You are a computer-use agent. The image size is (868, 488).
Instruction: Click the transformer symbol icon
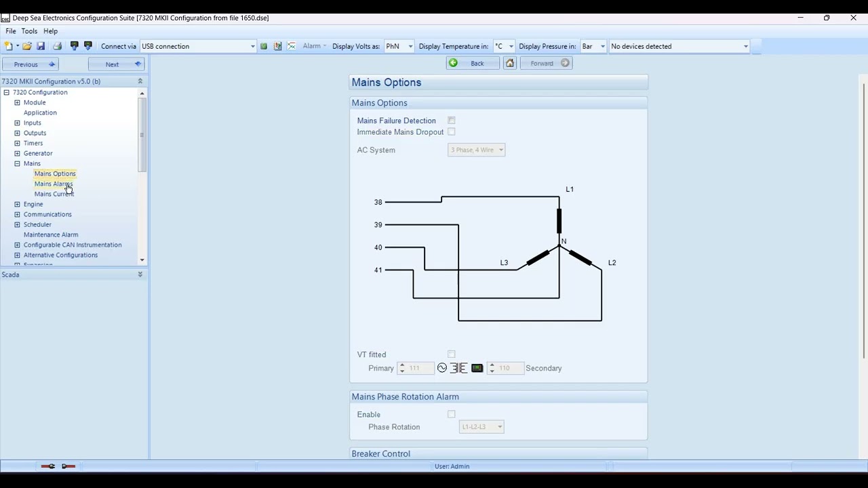(459, 368)
